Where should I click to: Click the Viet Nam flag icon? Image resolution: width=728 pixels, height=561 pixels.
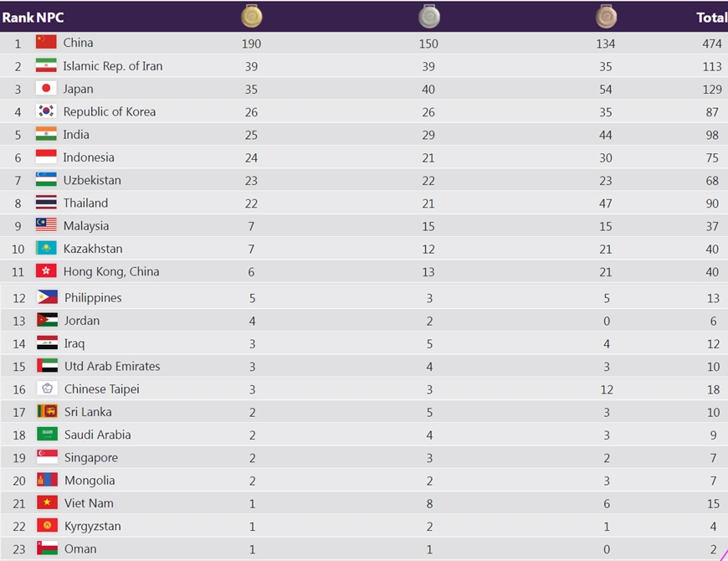tap(47, 503)
